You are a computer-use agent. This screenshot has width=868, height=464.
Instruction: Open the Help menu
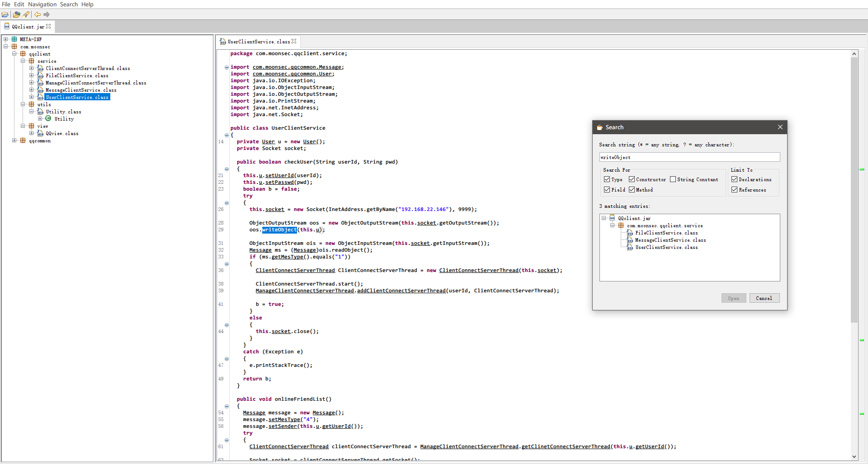[x=87, y=5]
